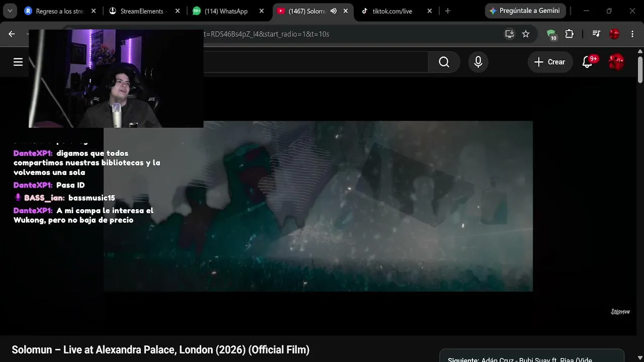The image size is (644, 362).
Task: Click the chat message 'digamos que todos compartimos'
Action: click(x=87, y=163)
